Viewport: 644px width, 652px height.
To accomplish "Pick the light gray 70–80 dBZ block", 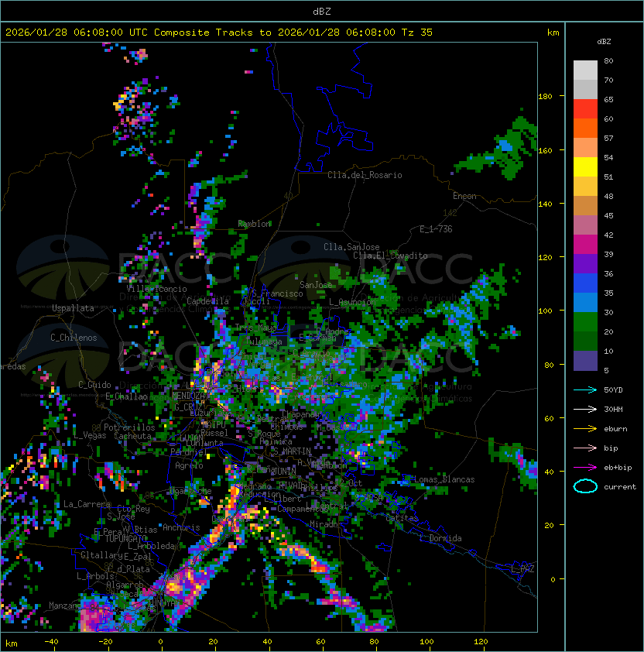I will pos(585,70).
